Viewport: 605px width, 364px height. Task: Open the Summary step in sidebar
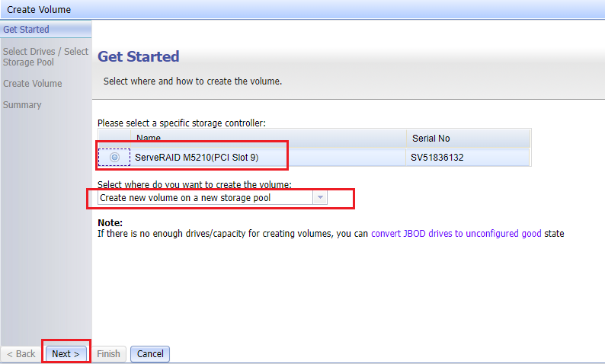point(22,105)
